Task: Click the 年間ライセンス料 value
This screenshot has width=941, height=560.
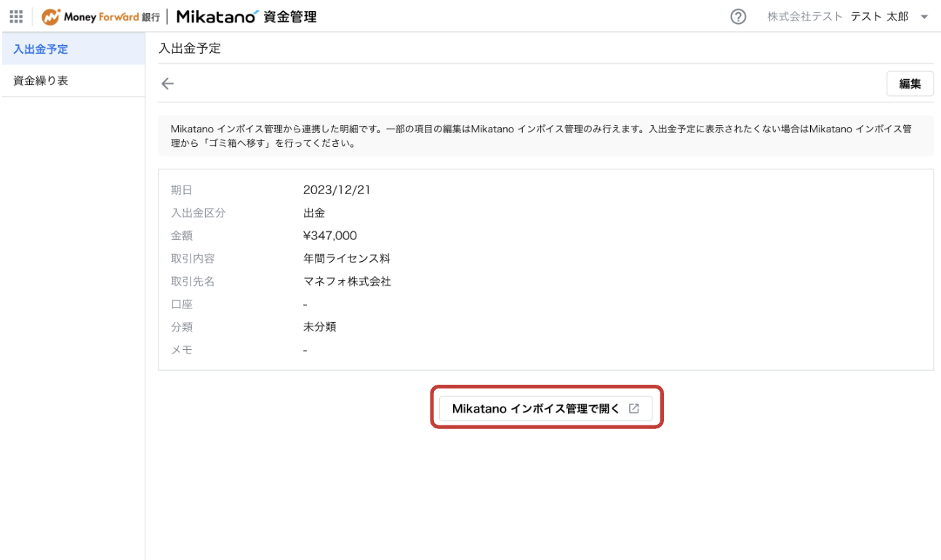Action: click(x=347, y=258)
